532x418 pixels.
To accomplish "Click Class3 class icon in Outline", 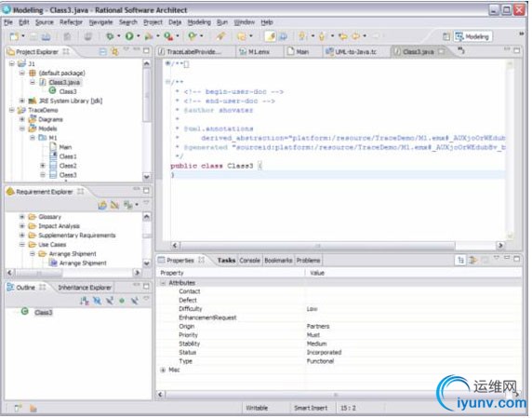I will pyautogui.click(x=24, y=311).
